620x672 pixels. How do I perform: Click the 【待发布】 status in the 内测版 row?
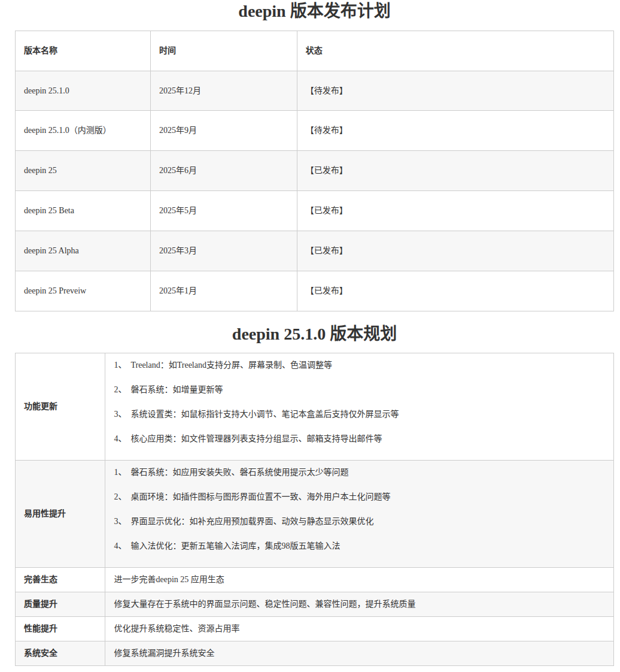(x=326, y=131)
